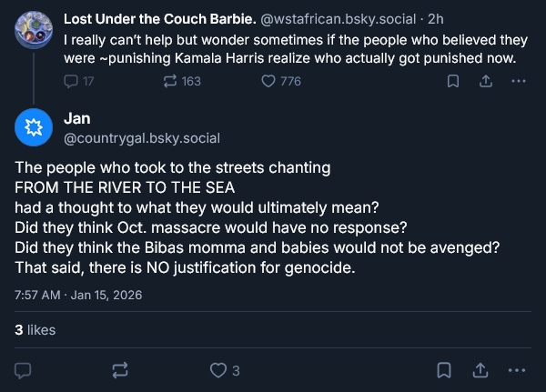The height and width of the screenshot is (392, 546).
Task: Like Jan's post with the heart icon
Action: (x=218, y=370)
